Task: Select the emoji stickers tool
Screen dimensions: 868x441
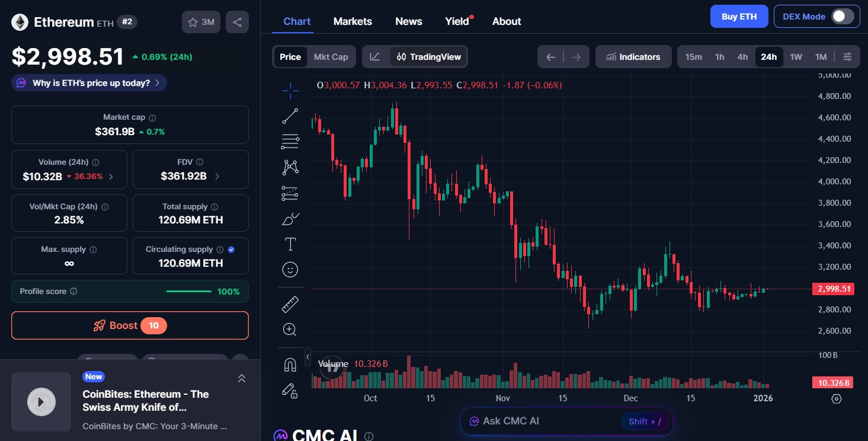Action: pyautogui.click(x=290, y=270)
